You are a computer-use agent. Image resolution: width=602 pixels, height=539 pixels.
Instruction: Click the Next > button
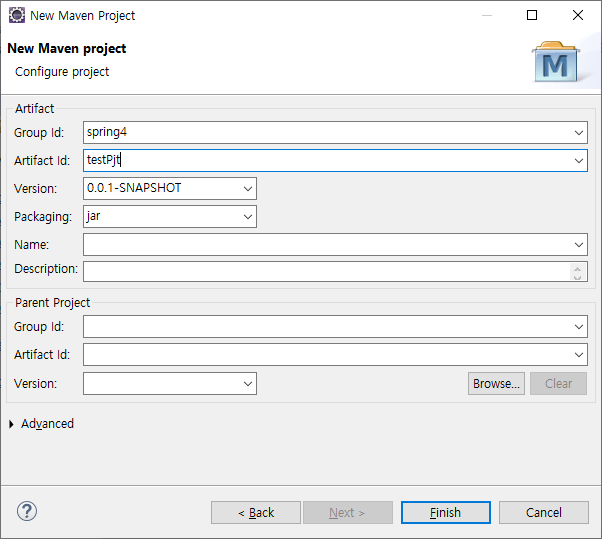pos(348,513)
